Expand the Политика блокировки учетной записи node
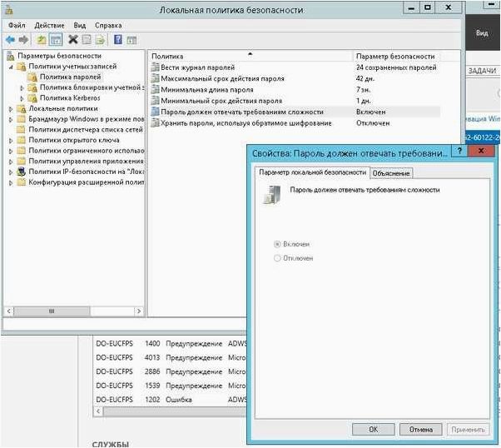Viewport: 501px width, 448px height. click(22, 87)
